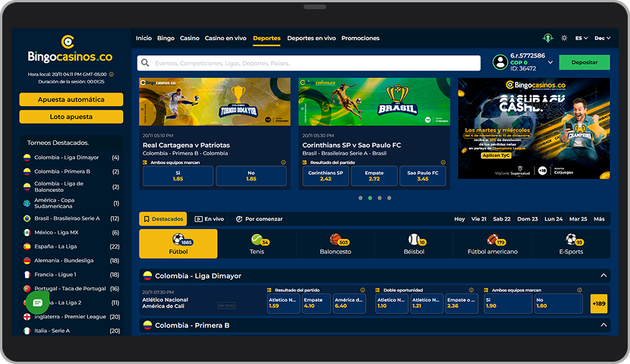Collapse the Colombia - Primera B section

point(603,325)
